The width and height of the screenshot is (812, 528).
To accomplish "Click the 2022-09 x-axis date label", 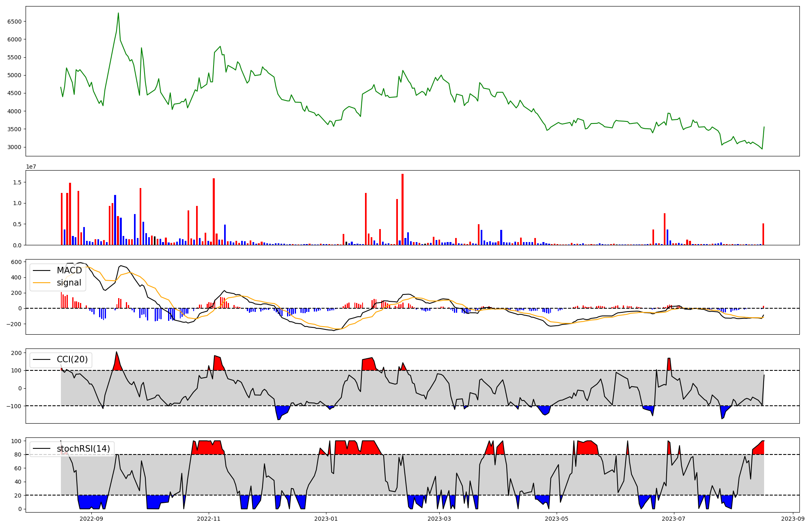I will tap(91, 519).
